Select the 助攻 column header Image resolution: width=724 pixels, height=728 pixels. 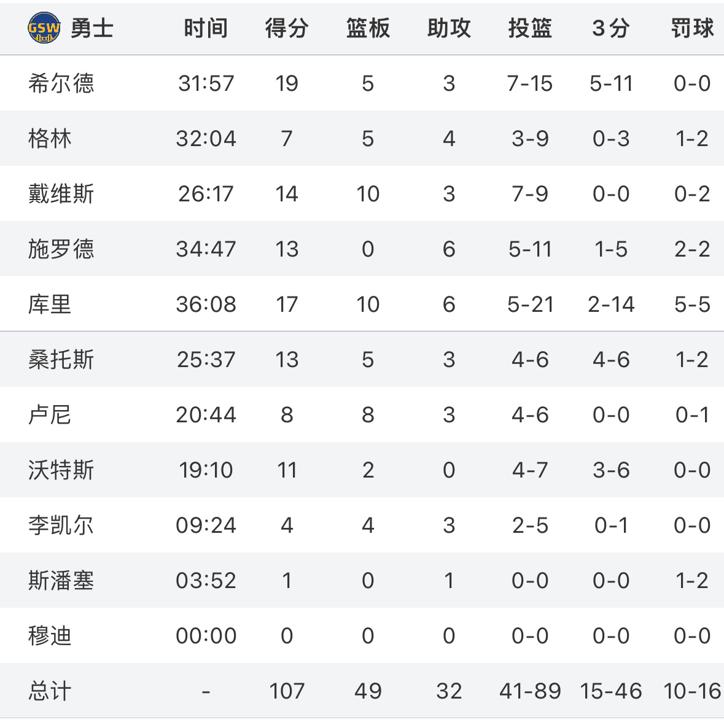449,28
